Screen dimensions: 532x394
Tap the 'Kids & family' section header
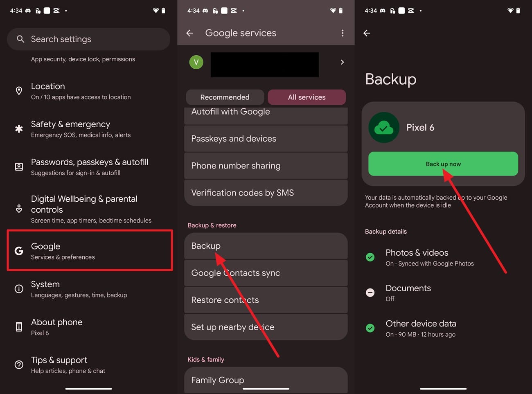206,360
